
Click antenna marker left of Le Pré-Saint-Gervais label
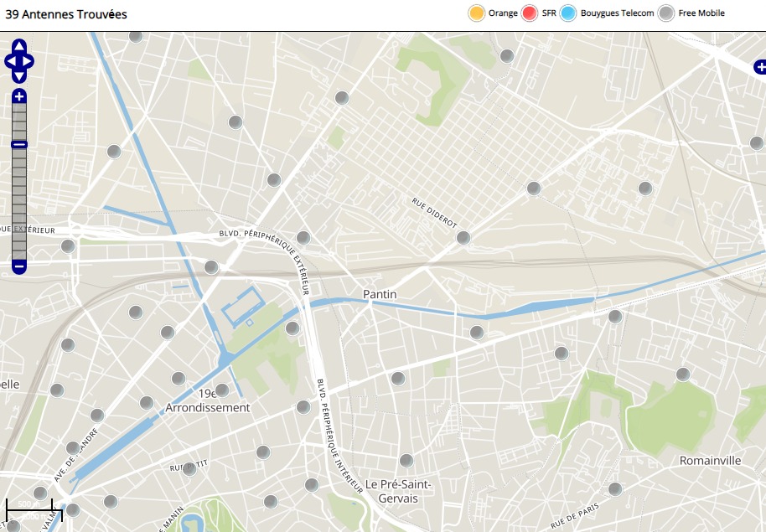tap(312, 484)
